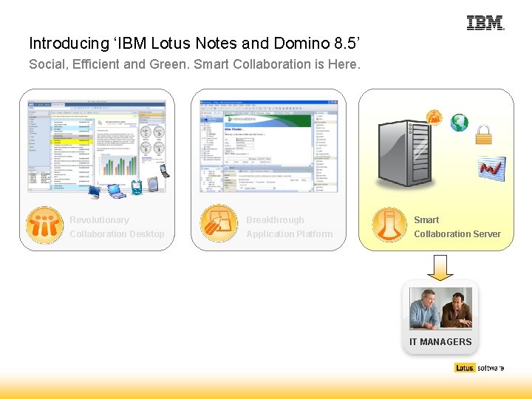Click the IT managers photo
The height and width of the screenshot is (399, 532).
click(x=440, y=308)
